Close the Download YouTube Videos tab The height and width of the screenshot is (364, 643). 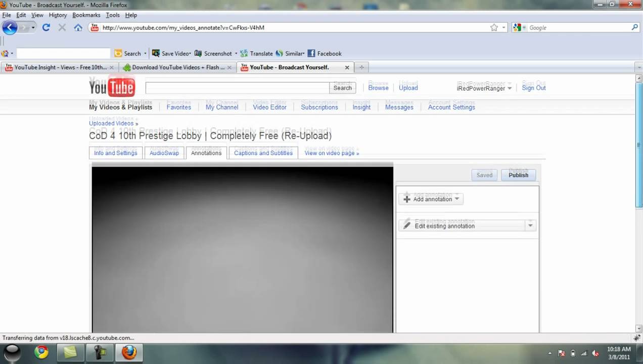point(229,67)
